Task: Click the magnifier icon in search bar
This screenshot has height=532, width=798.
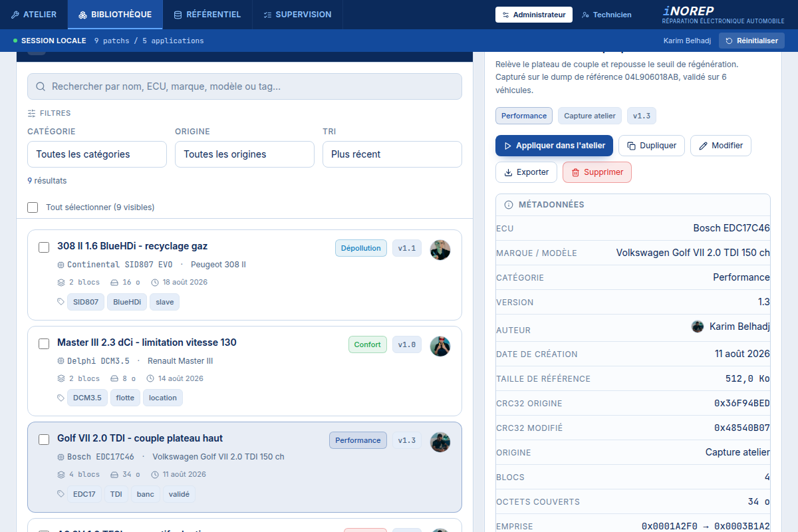Action: [x=41, y=86]
